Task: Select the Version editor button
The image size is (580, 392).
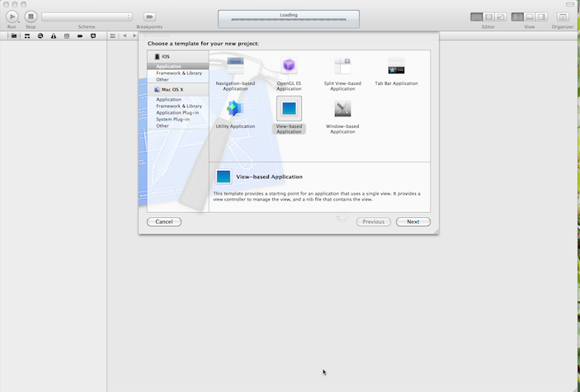Action: (x=501, y=17)
